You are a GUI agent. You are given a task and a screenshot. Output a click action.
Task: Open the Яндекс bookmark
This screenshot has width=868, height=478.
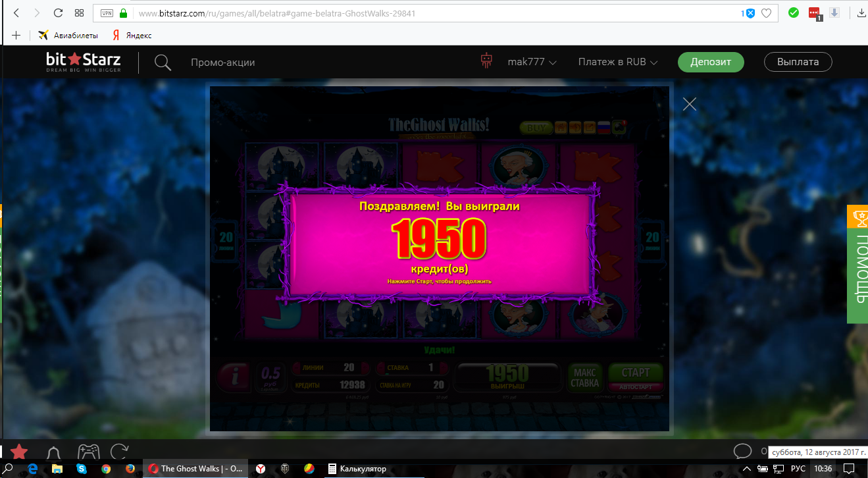point(132,36)
